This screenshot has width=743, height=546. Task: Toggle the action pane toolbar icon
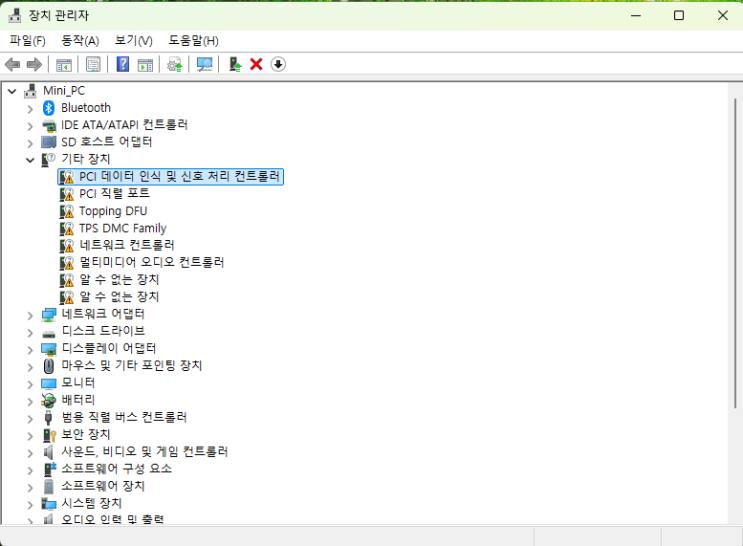pos(145,64)
